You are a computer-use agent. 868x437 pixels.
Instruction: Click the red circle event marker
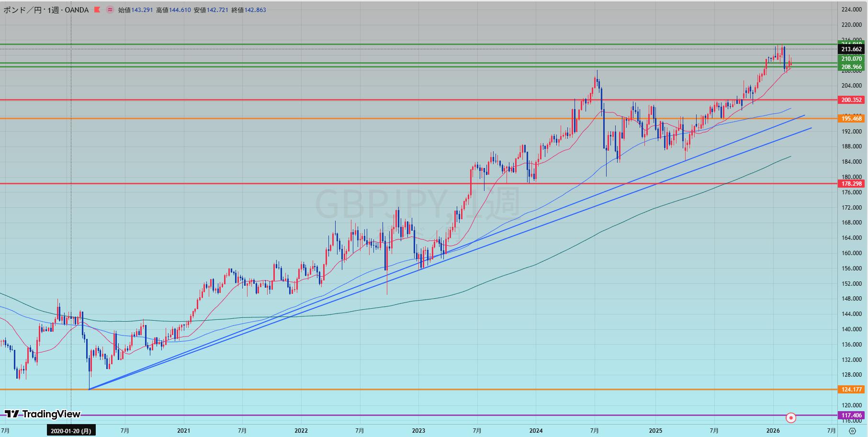[791, 418]
